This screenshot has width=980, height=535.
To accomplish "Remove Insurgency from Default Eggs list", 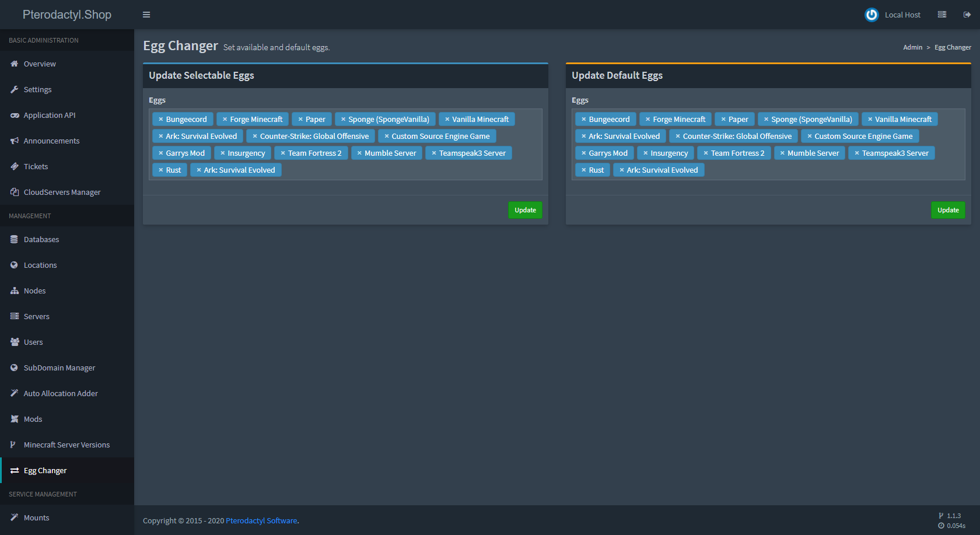I will coord(646,153).
